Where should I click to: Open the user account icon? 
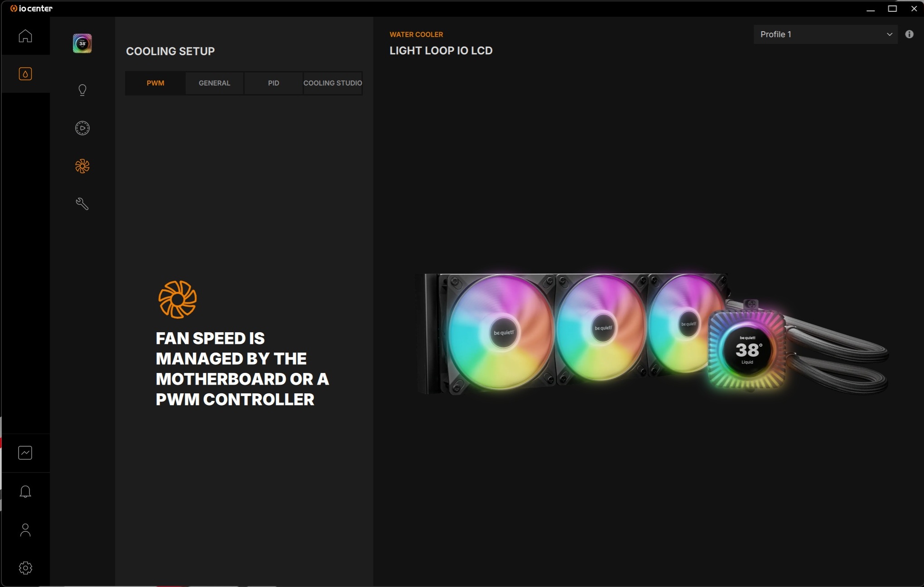tap(25, 530)
